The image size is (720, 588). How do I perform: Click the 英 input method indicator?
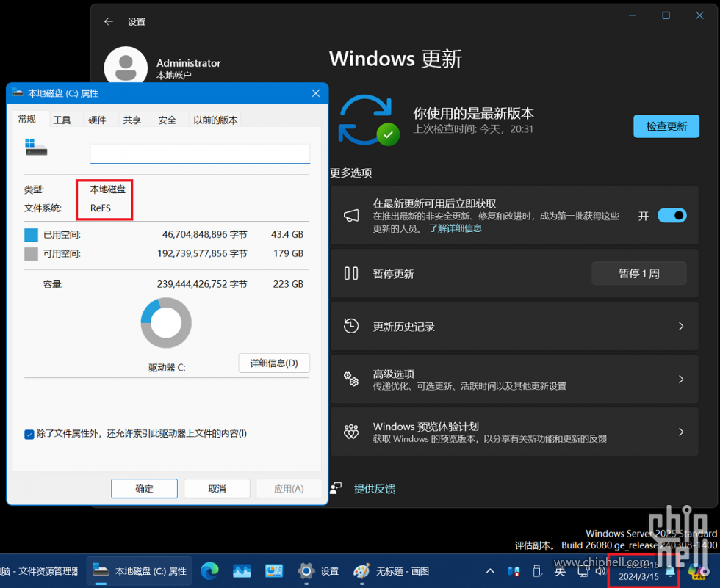560,572
